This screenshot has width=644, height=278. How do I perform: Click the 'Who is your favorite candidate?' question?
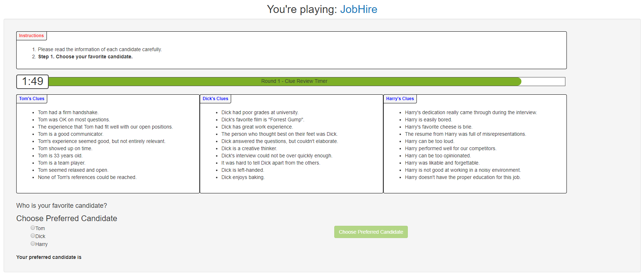[x=62, y=206]
